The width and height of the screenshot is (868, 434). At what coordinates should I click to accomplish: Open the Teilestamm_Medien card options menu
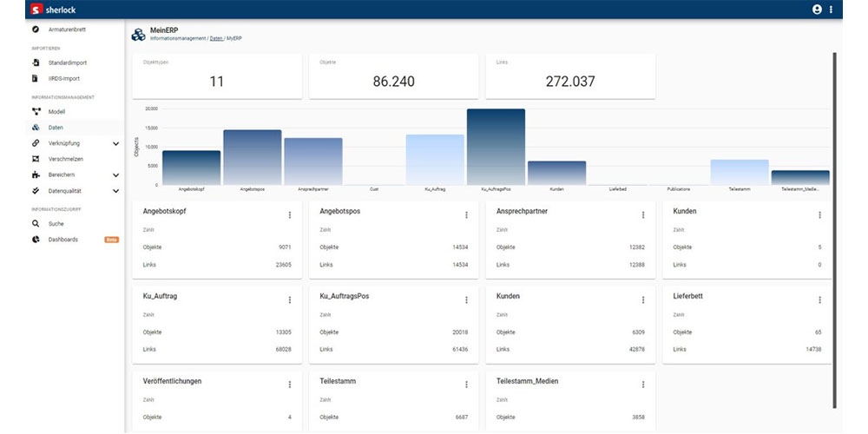click(x=642, y=385)
